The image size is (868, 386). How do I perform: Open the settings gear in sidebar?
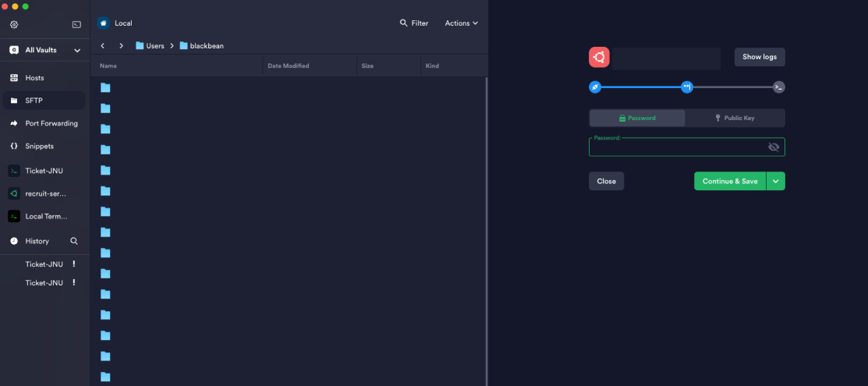point(14,24)
